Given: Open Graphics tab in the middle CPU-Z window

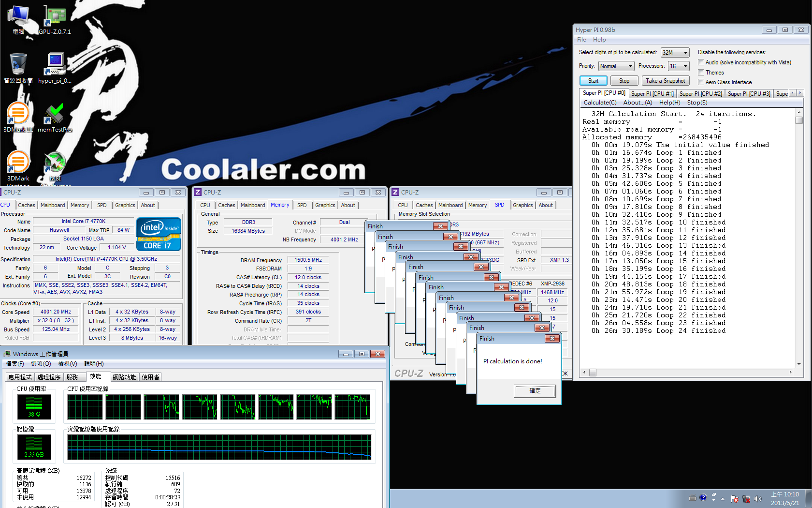Looking at the screenshot, I should 325,205.
